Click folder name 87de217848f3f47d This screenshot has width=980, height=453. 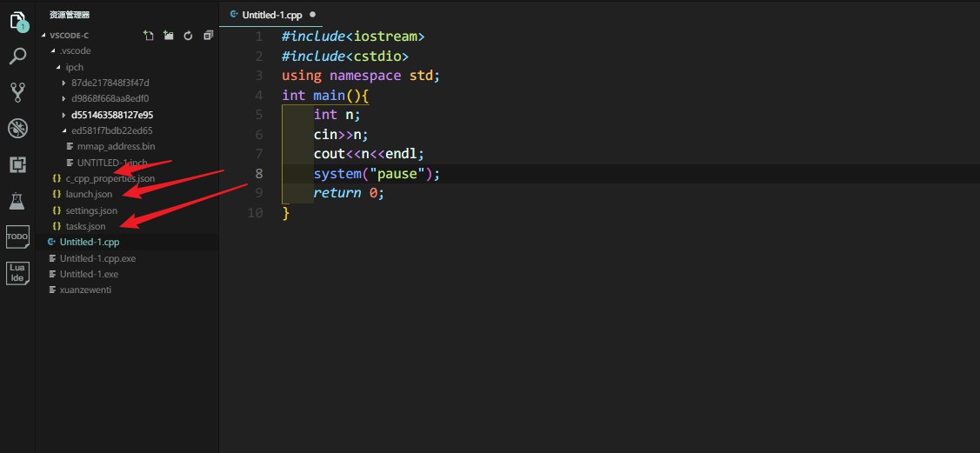(110, 83)
